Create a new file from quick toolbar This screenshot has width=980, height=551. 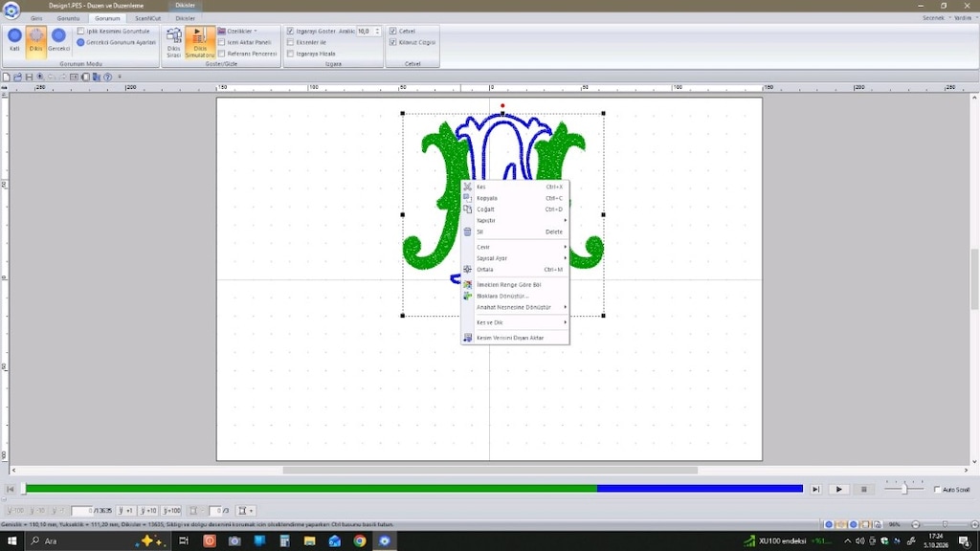[7, 77]
